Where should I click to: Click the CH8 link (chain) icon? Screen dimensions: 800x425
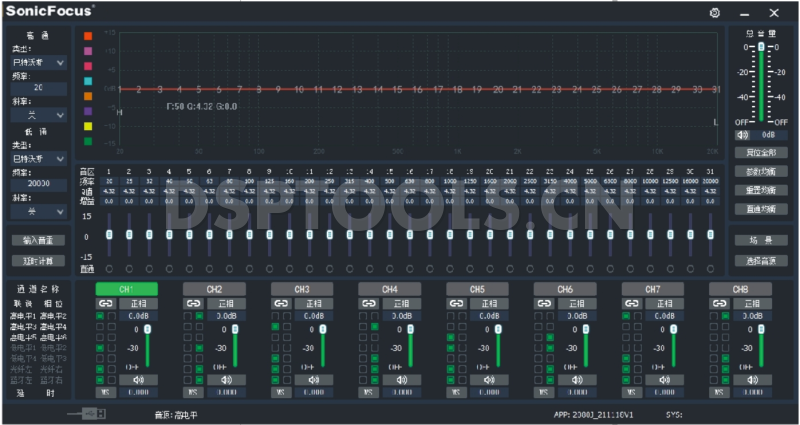coord(719,304)
